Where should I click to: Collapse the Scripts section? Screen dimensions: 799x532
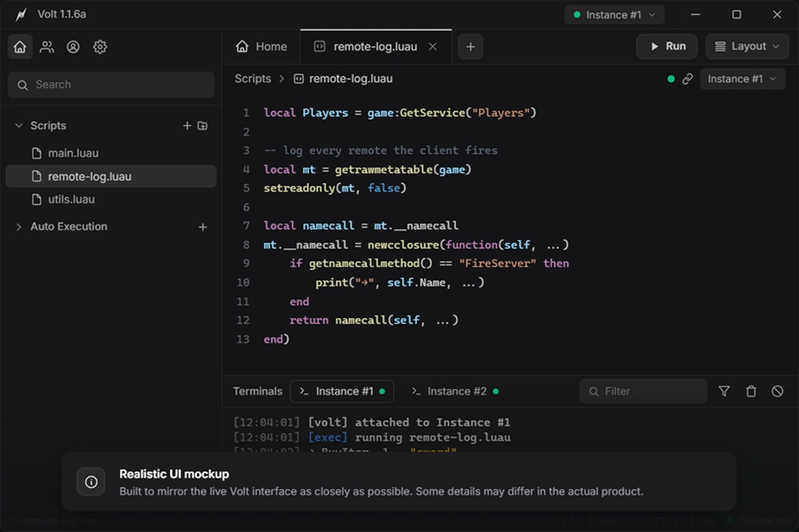[x=19, y=125]
